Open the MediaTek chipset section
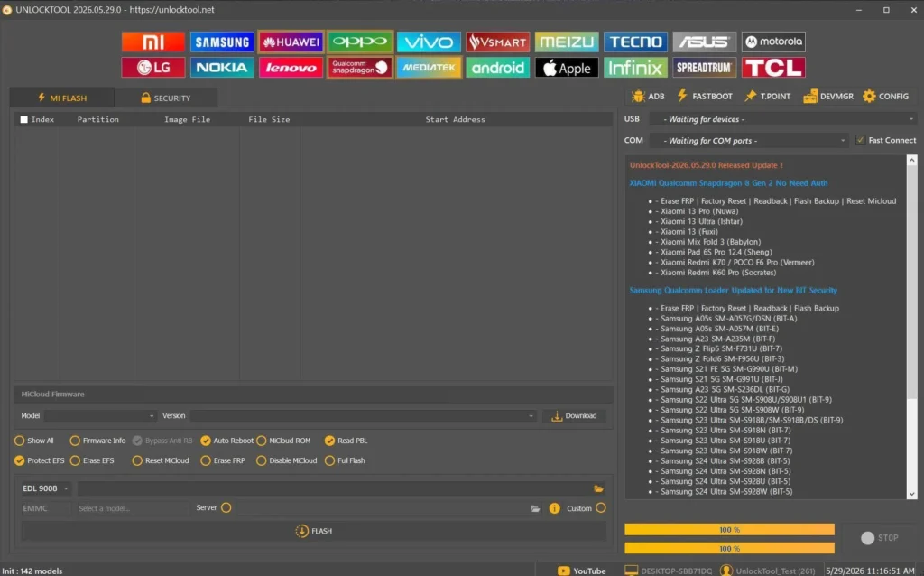This screenshot has width=924, height=576. click(429, 67)
